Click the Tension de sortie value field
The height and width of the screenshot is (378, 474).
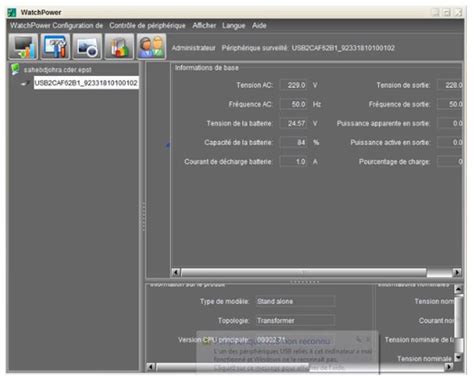click(450, 85)
